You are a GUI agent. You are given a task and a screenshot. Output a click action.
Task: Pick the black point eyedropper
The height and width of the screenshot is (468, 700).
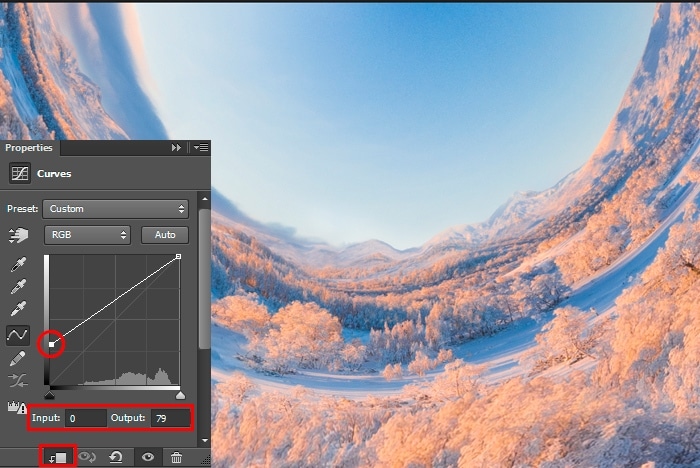18,266
